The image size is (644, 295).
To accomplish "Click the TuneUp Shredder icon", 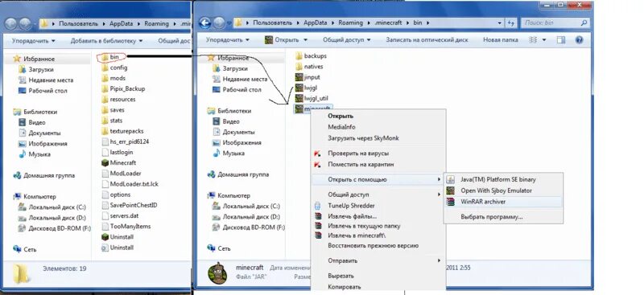I will pos(317,206).
